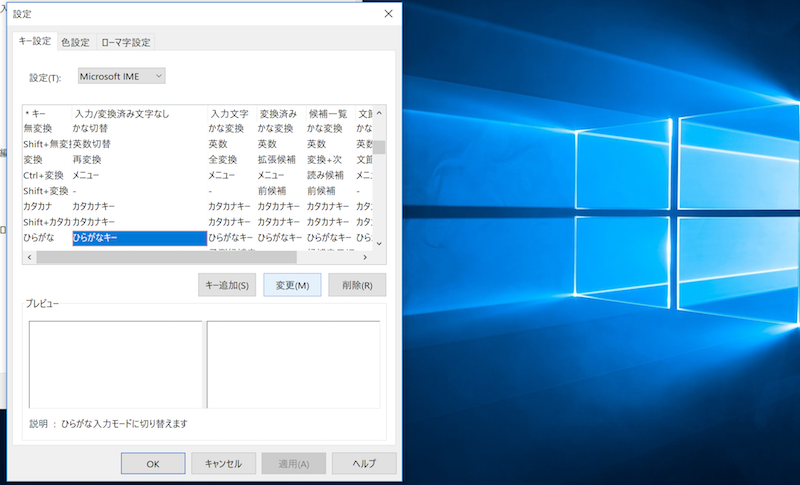Click the 再変換 cell in 変換 row
Viewport: 800px width, 485px height.
pyautogui.click(x=87, y=159)
